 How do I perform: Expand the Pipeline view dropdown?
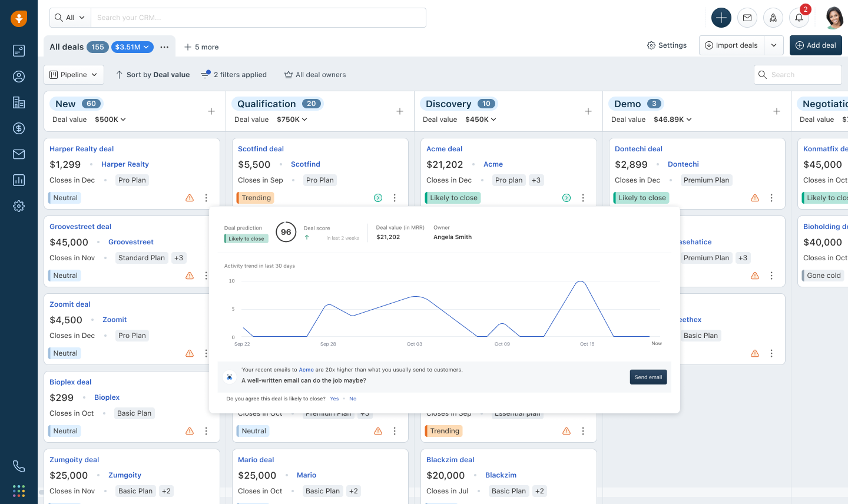74,75
